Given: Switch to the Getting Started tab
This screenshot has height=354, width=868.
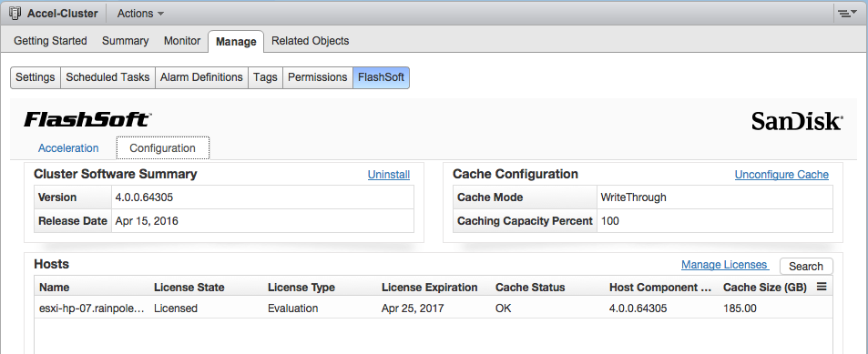Looking at the screenshot, I should pyautogui.click(x=50, y=41).
